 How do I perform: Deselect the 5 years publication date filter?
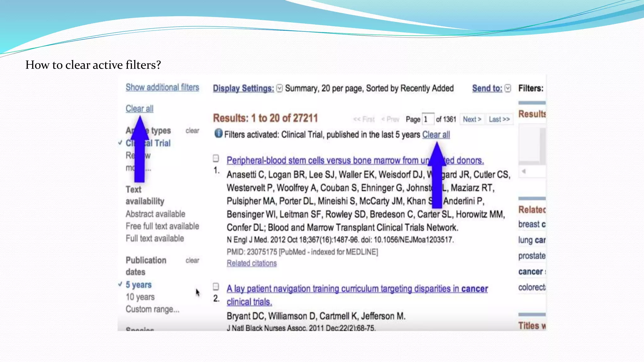point(139,285)
